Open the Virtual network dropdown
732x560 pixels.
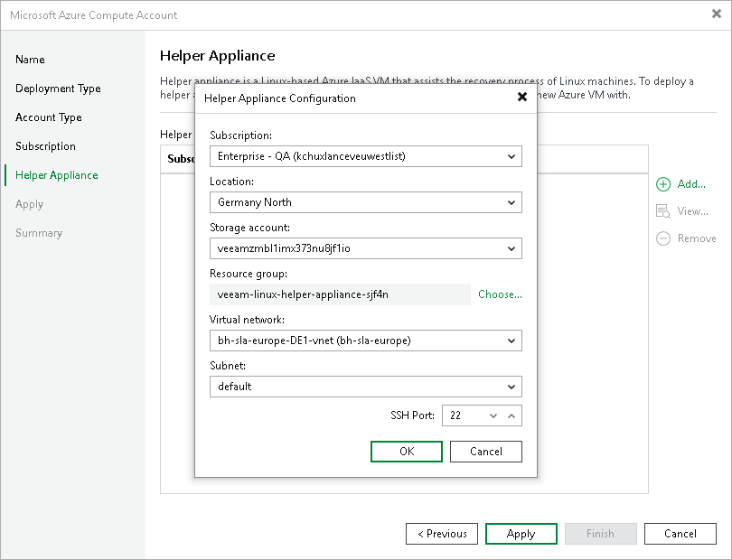point(365,341)
